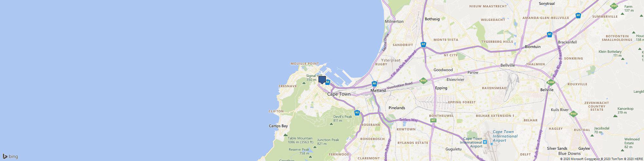Click the Bellville label near Thalmien

point(508,65)
